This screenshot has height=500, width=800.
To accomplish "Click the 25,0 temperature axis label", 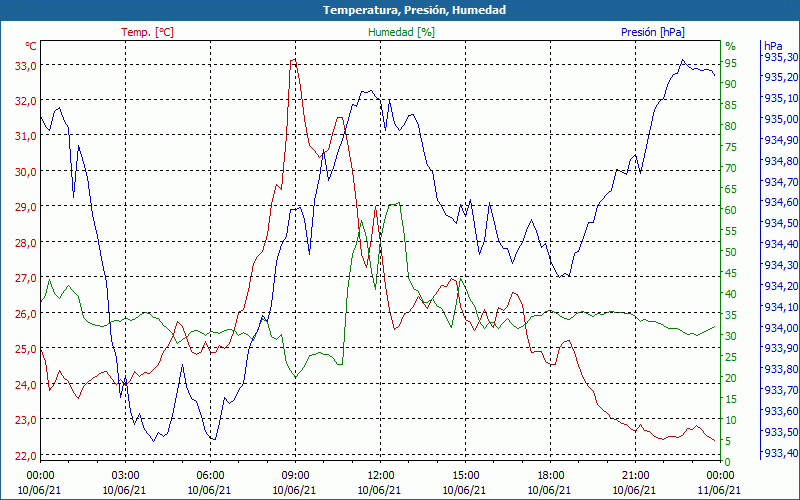I will pos(25,349).
